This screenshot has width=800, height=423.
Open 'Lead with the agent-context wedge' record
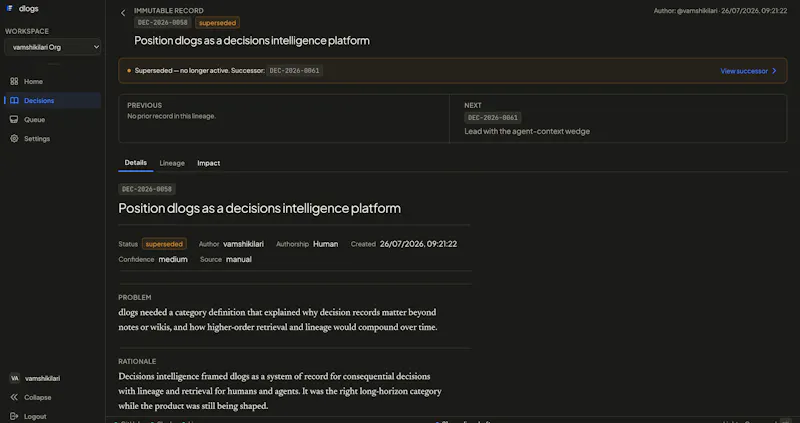click(x=527, y=131)
